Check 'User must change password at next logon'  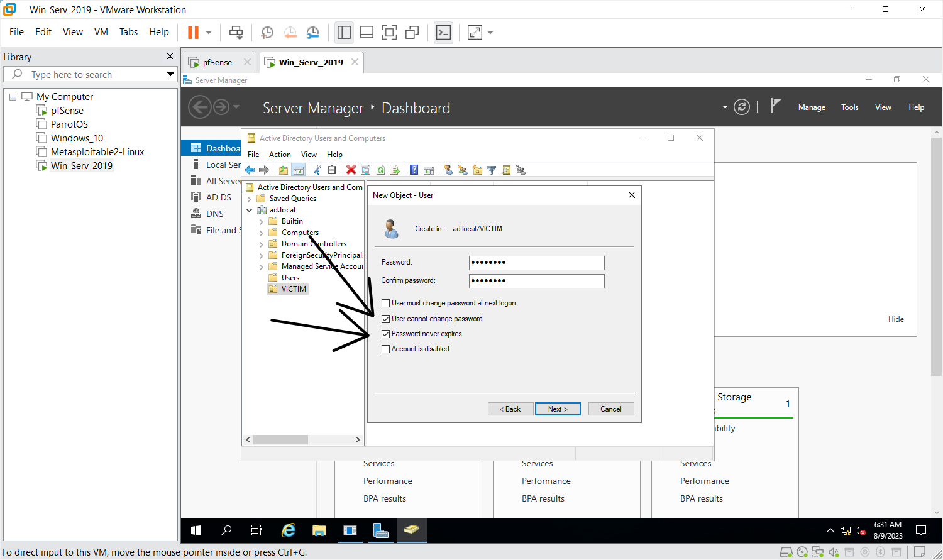(x=385, y=303)
